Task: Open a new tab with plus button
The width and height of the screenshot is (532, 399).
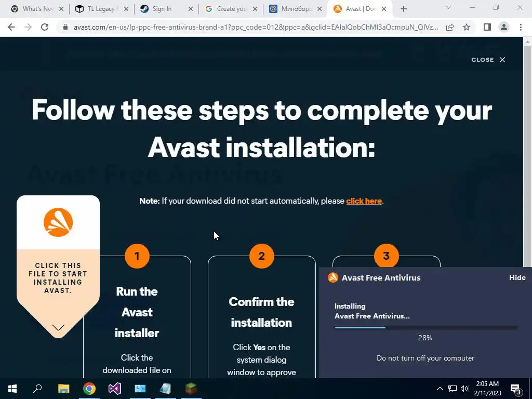Action: [x=403, y=9]
